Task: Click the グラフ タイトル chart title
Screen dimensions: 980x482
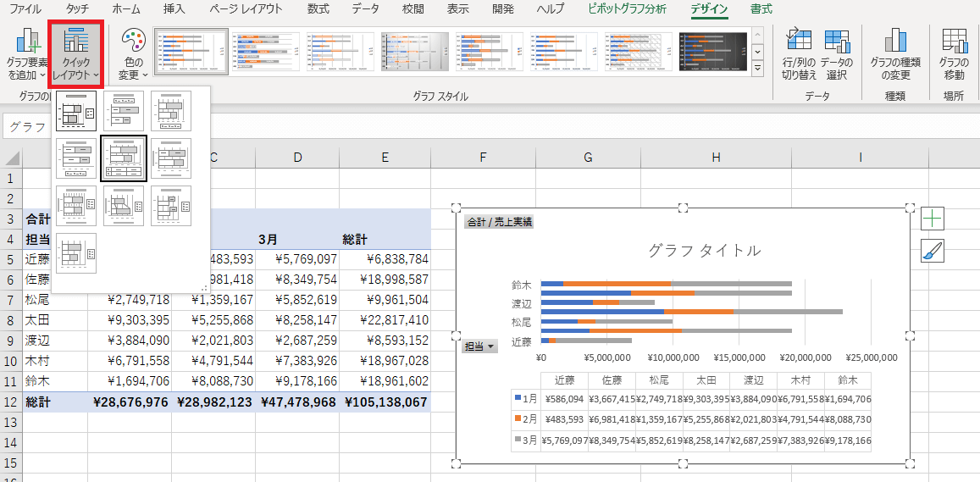Action: (704, 251)
